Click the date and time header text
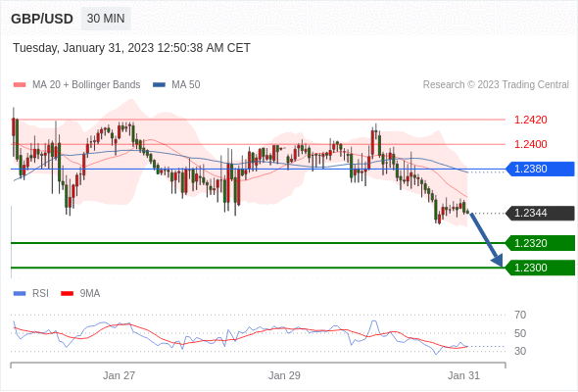This screenshot has width=578, height=392. pyautogui.click(x=131, y=48)
